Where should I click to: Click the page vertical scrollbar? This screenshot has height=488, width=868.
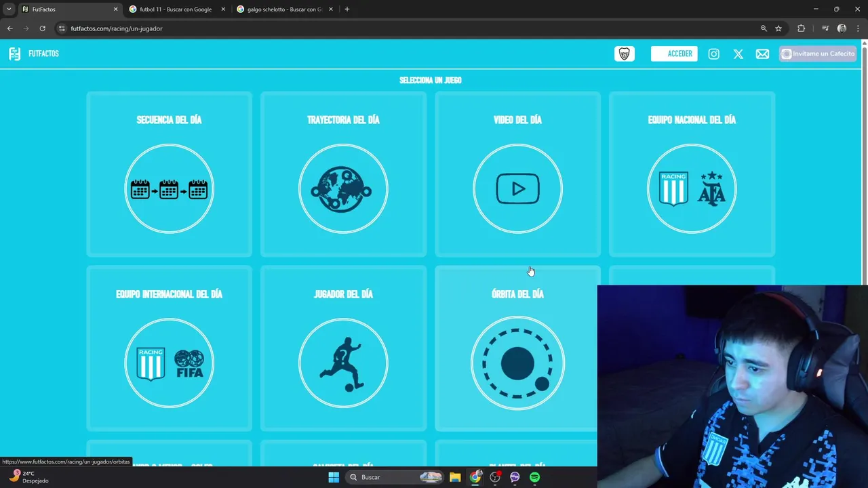pyautogui.click(x=865, y=163)
